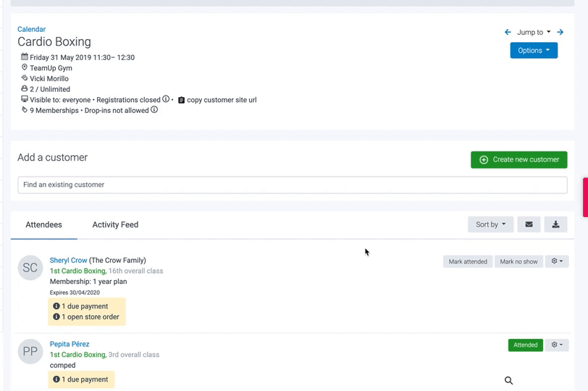Click the Create new customer button
Viewport: 588px width, 391px height.
pos(518,159)
